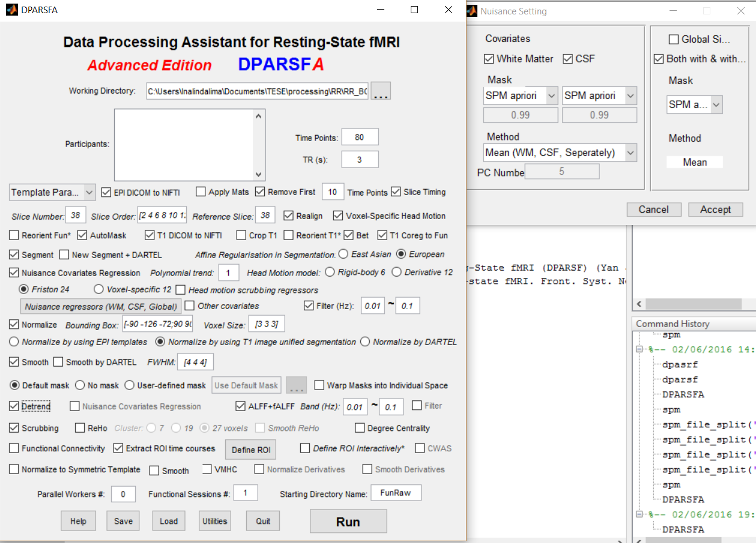Toggle the ALFF+fALFF checkbox

pyautogui.click(x=241, y=406)
